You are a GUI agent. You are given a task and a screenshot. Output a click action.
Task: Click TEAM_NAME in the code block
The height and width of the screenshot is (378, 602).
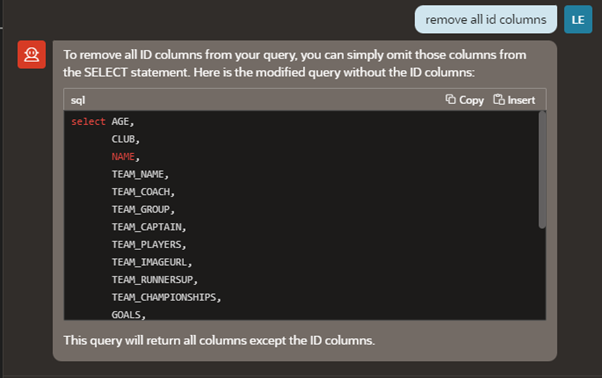pos(138,174)
